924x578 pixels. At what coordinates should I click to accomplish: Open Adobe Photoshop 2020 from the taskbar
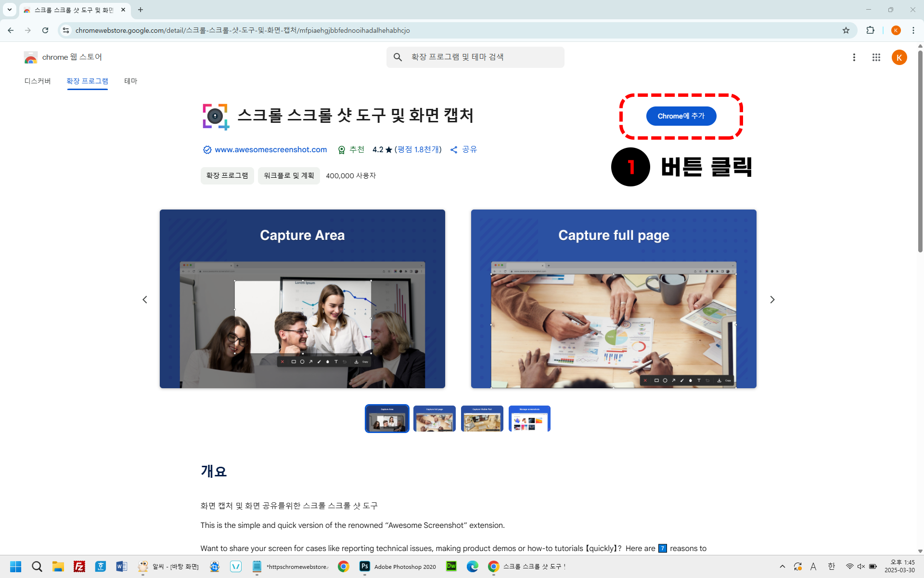[x=398, y=566]
